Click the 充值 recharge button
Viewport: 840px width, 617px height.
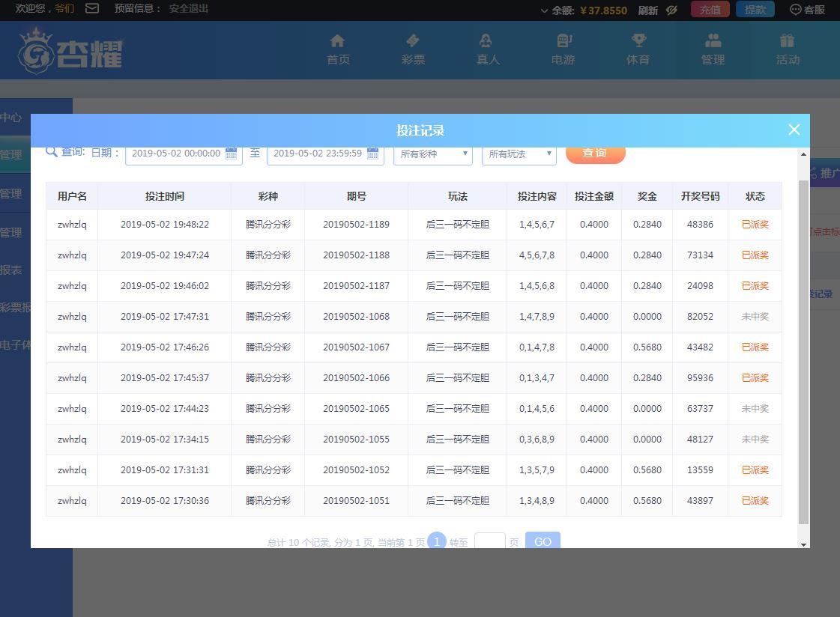tap(710, 10)
